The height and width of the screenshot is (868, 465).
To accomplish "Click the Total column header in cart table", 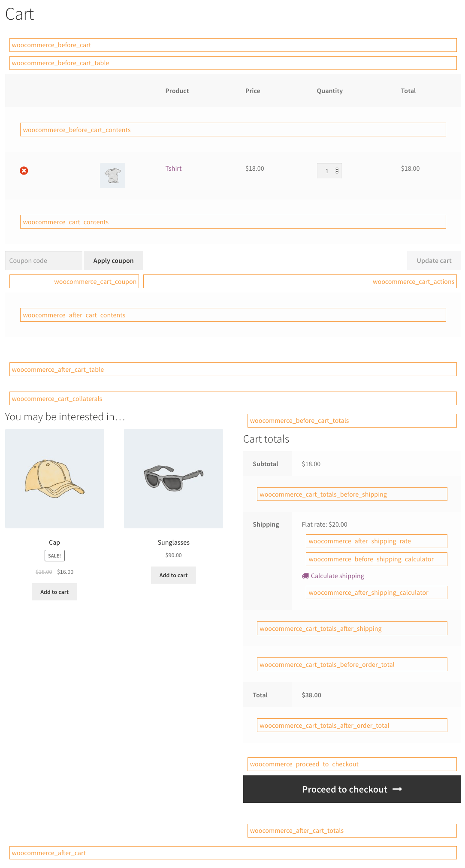I will [408, 91].
